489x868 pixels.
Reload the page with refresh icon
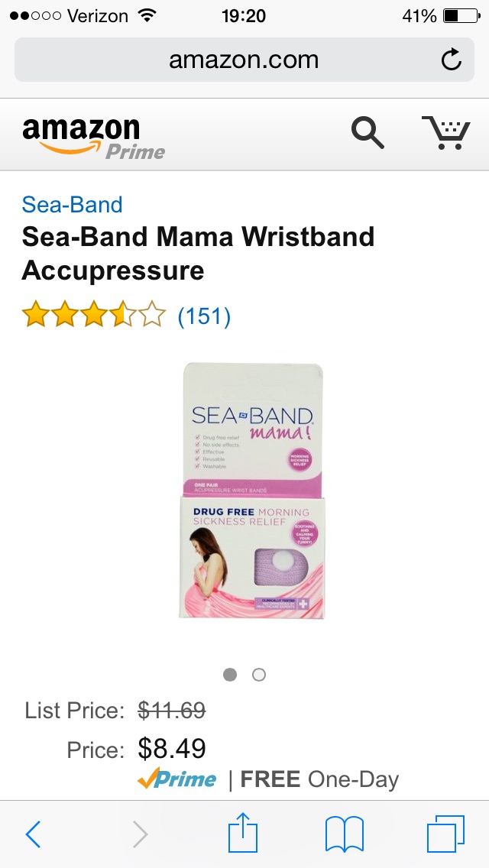[452, 60]
